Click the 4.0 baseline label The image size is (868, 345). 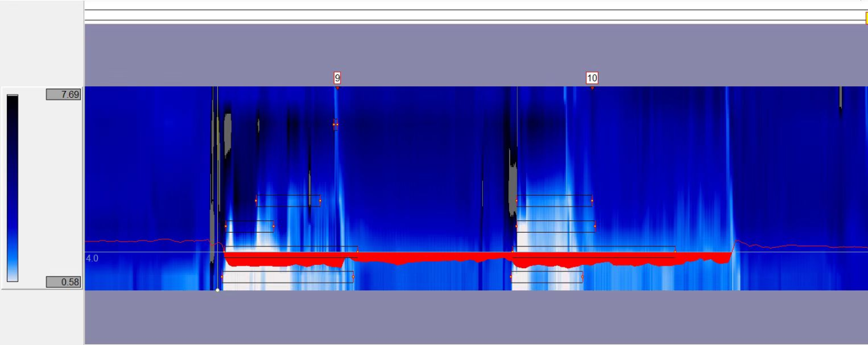pos(92,259)
